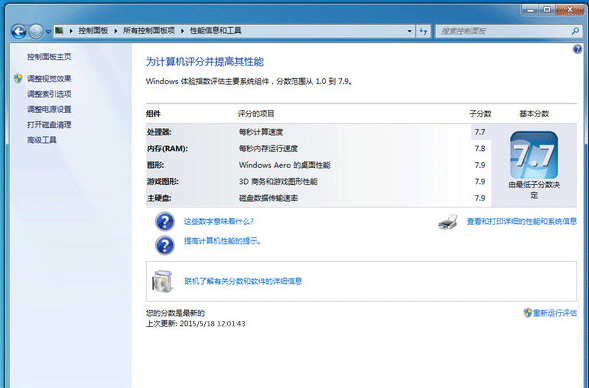Open the address bar history dropdown

tap(409, 31)
